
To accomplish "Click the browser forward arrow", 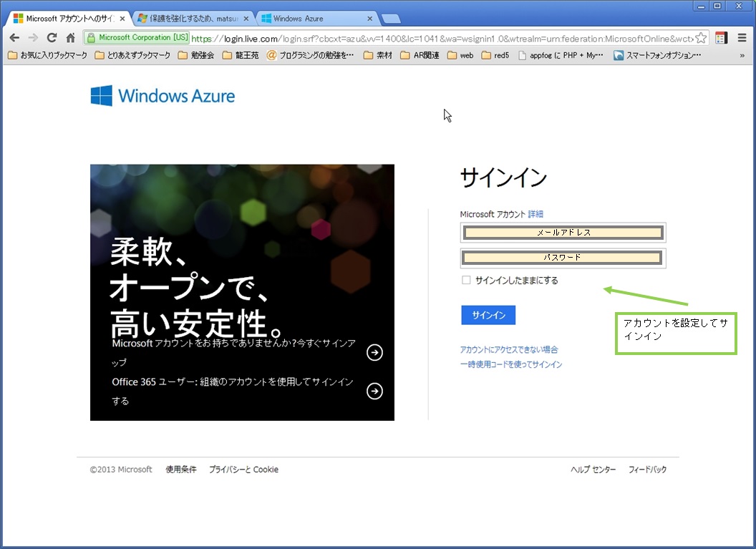I will tap(33, 38).
